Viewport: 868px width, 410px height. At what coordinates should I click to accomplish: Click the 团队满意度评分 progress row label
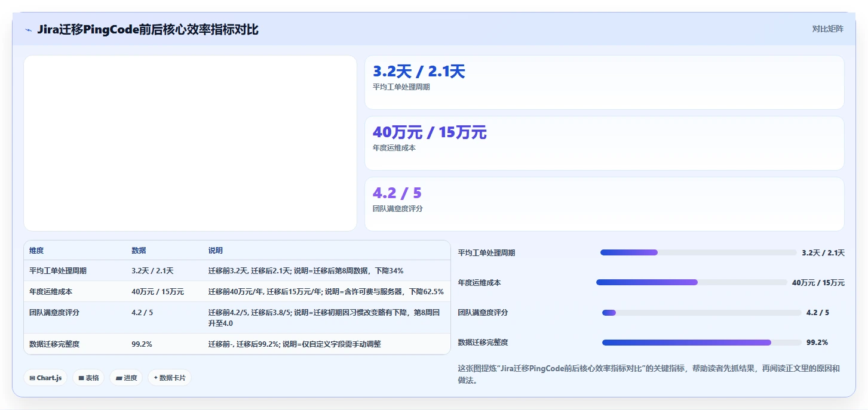click(x=483, y=313)
